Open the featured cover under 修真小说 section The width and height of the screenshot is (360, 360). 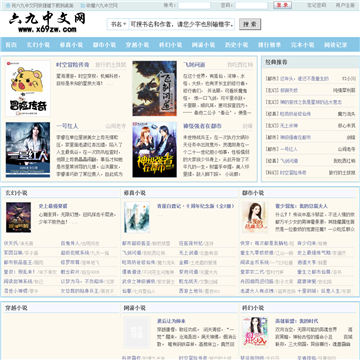[x=137, y=217]
